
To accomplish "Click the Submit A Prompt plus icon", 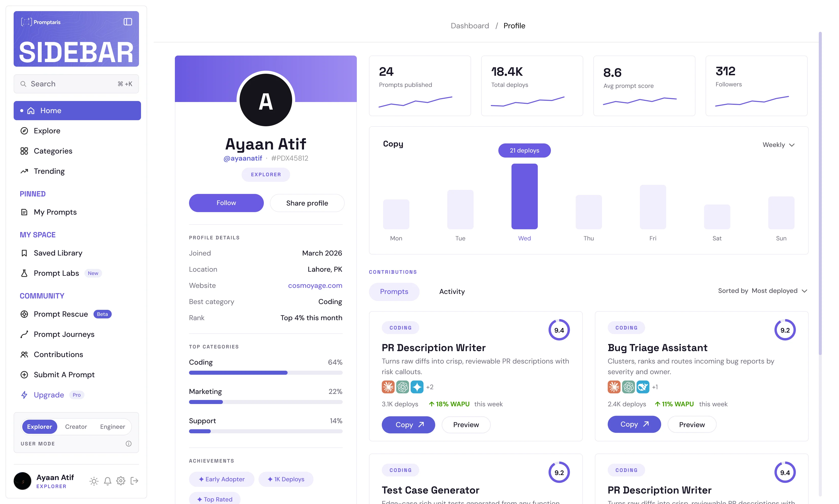I will [x=24, y=375].
